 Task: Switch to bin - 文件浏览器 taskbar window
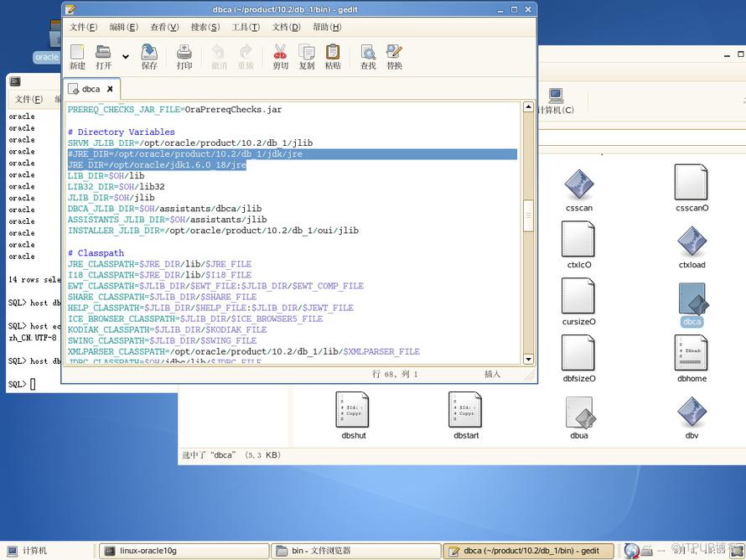pos(355,551)
